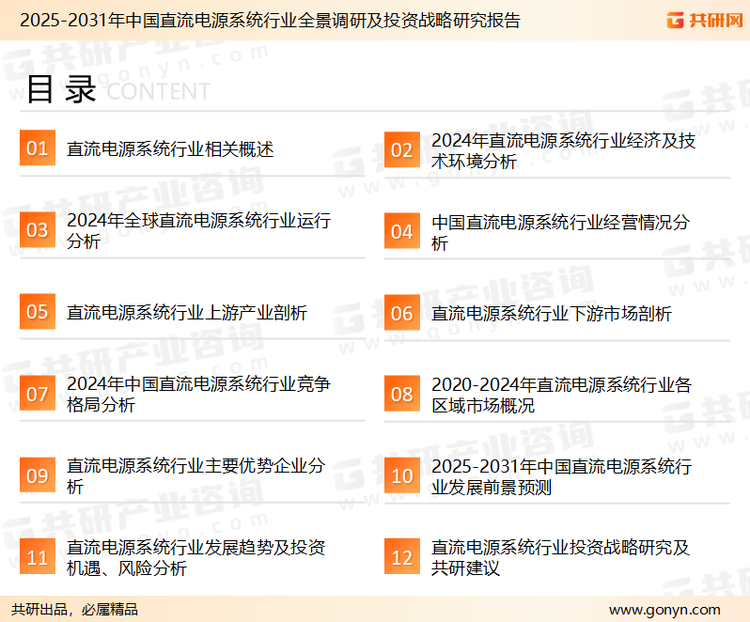
Task: Open chapter 中国直流电源系统行业经营情况分析
Action: click(560, 233)
